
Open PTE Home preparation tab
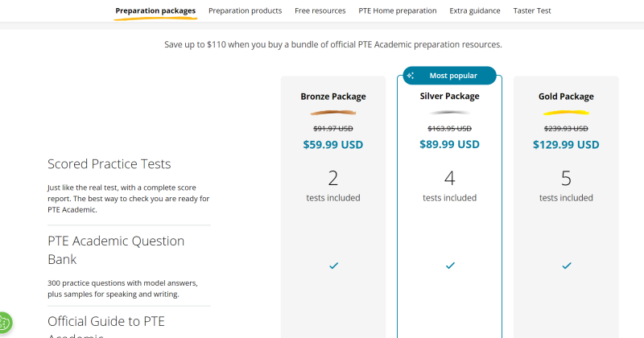398,11
